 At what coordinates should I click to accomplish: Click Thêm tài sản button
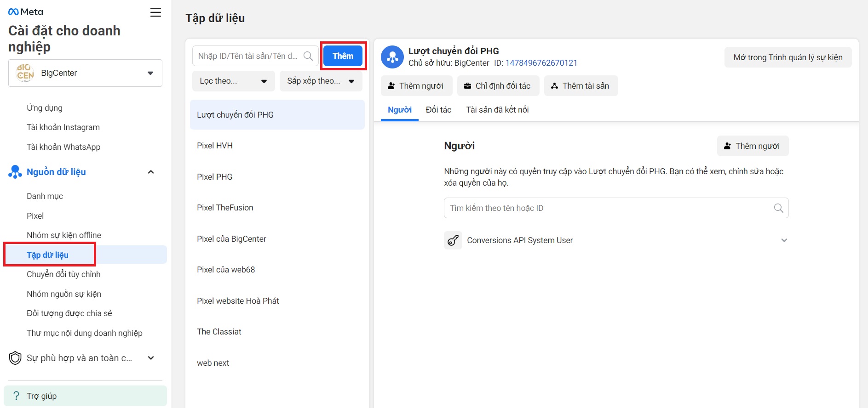pos(581,86)
